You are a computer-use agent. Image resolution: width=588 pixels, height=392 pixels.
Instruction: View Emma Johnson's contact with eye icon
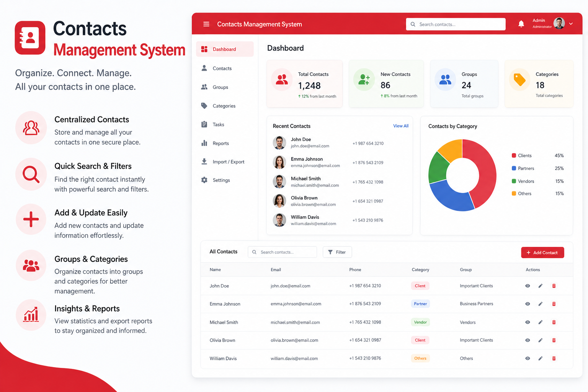coord(528,304)
